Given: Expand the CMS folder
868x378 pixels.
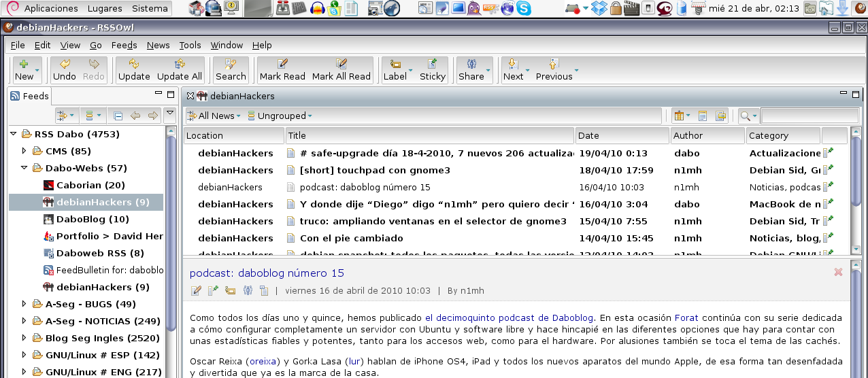Looking at the screenshot, I should click(24, 151).
